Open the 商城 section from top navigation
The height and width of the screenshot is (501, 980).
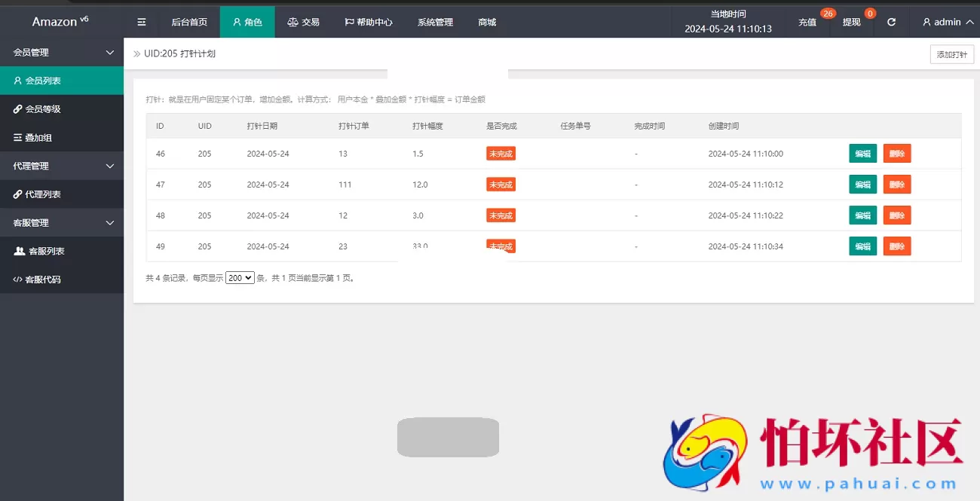click(x=486, y=22)
